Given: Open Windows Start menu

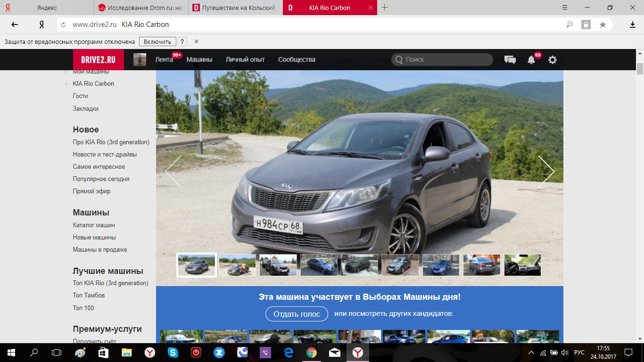Looking at the screenshot, I should pyautogui.click(x=11, y=352).
